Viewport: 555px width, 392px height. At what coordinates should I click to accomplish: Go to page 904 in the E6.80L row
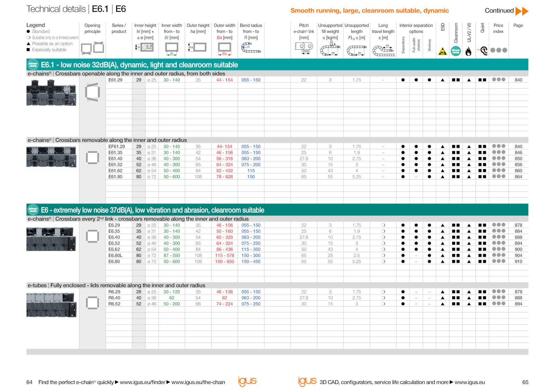pyautogui.click(x=518, y=255)
